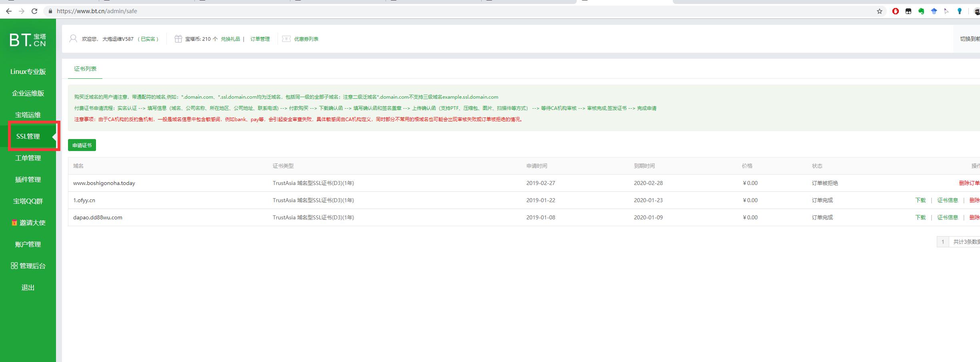
Task: Click the red Opera extension icon
Action: (896, 11)
